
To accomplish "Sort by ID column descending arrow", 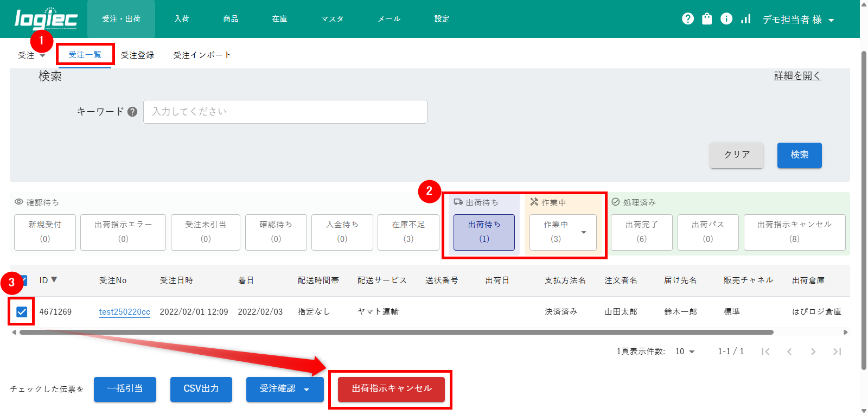I will [x=54, y=280].
